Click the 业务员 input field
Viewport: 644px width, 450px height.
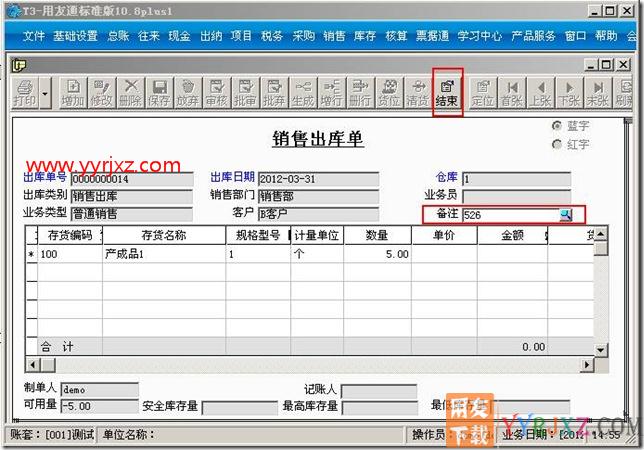[517, 196]
